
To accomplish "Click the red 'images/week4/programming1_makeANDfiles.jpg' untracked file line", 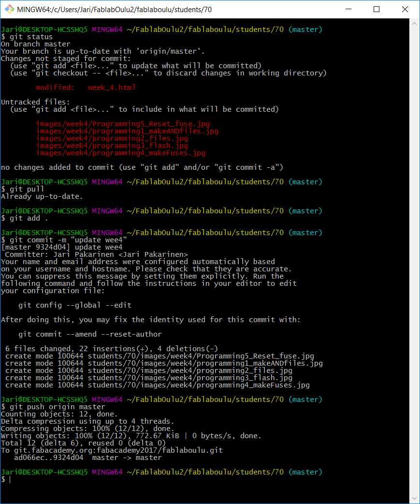I will point(127,131).
